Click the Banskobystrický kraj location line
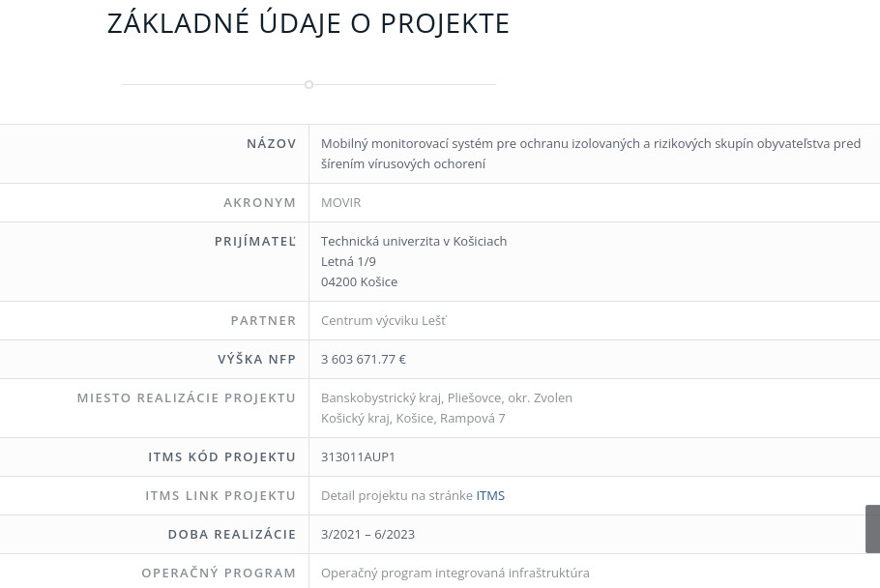This screenshot has width=880, height=588. [x=447, y=397]
